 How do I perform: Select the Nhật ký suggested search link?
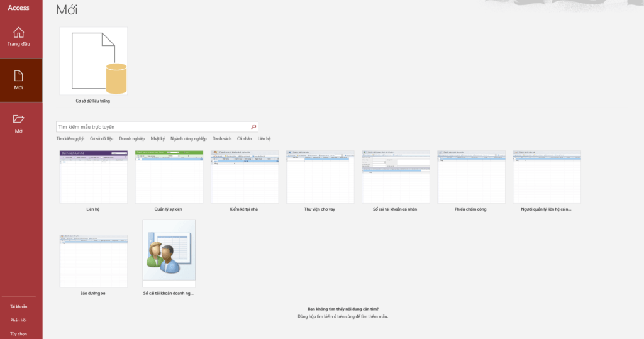coord(157,138)
